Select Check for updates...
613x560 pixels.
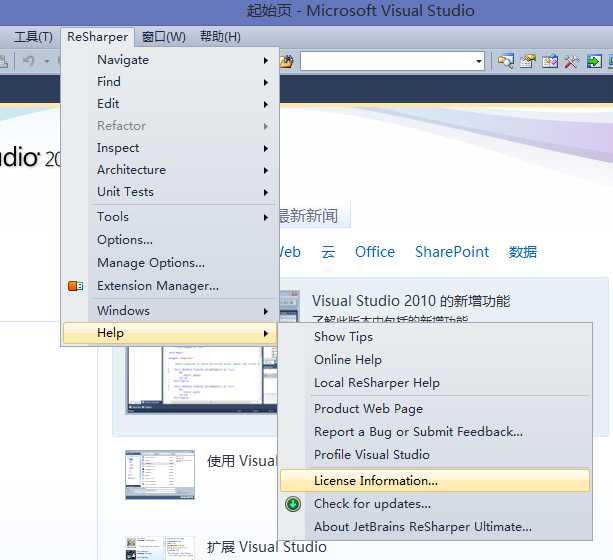click(x=435, y=504)
